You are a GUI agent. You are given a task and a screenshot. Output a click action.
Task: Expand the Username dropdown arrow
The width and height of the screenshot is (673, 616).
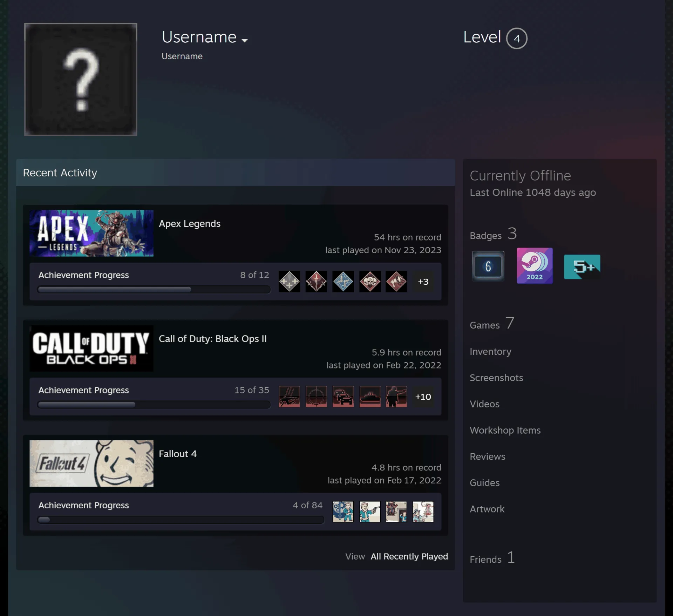coord(245,40)
